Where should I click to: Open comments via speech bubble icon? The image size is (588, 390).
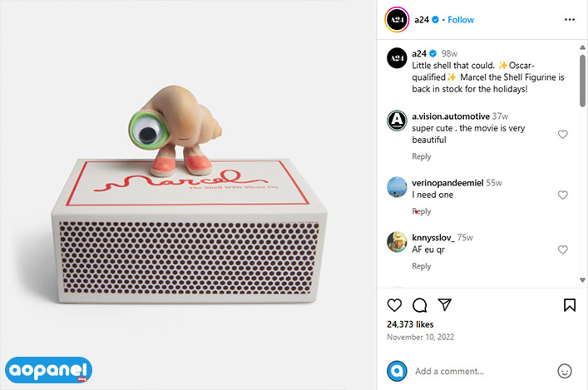[x=419, y=305]
